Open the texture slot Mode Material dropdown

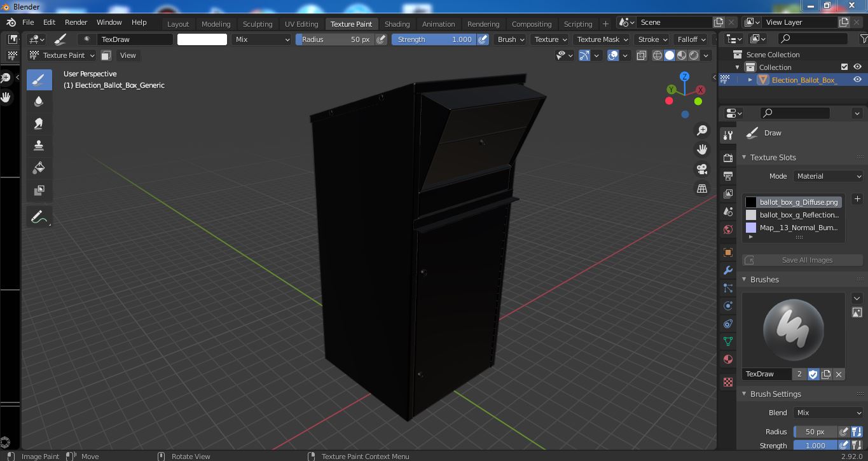(829, 176)
